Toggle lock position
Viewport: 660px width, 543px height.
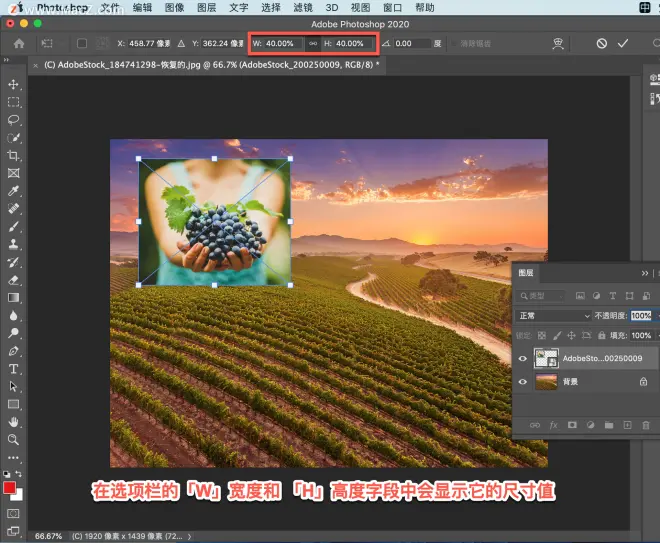[571, 335]
